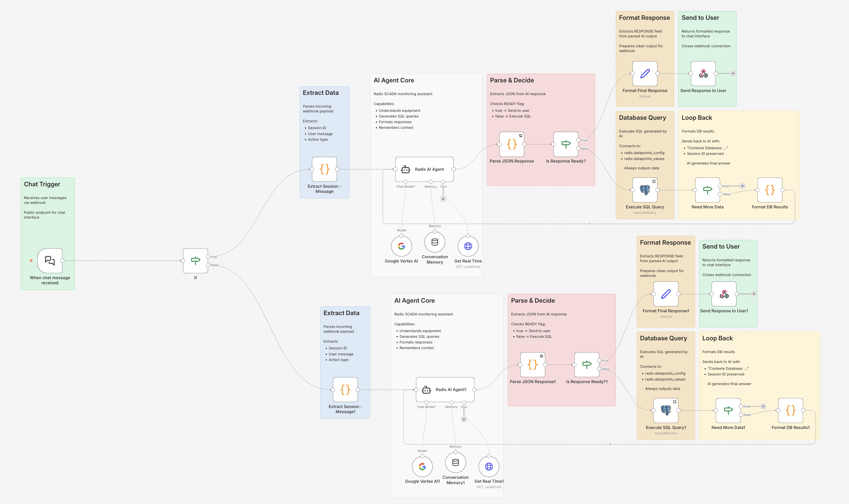849x504 pixels.
Task: Click the plus to add a Tool to Radix AI Agent
Action: 443,199
